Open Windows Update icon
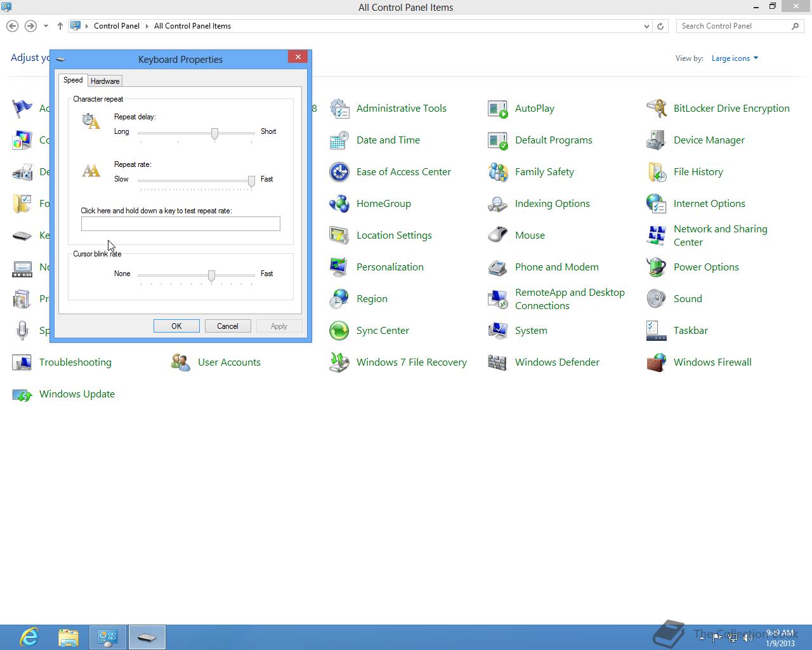This screenshot has height=650, width=812. 22,394
